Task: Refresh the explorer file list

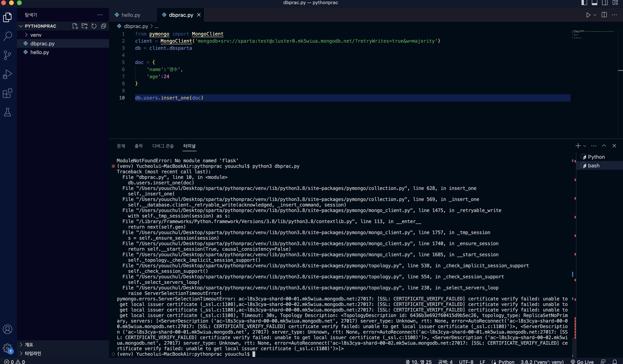Action: point(94,26)
